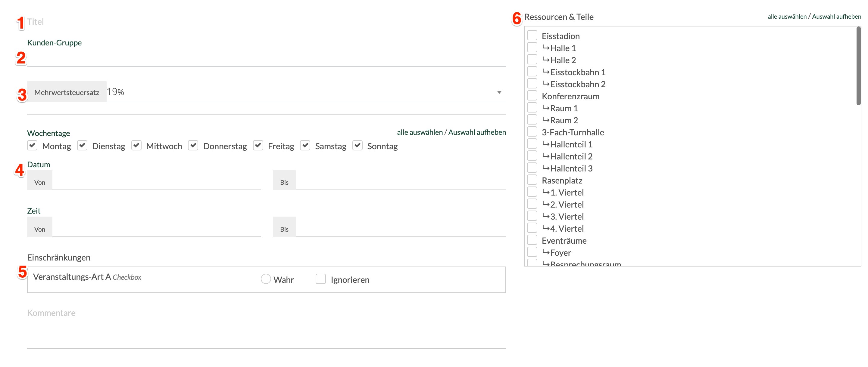Click 'alle auswählen' for Wochentage
The width and height of the screenshot is (868, 367).
click(x=420, y=132)
